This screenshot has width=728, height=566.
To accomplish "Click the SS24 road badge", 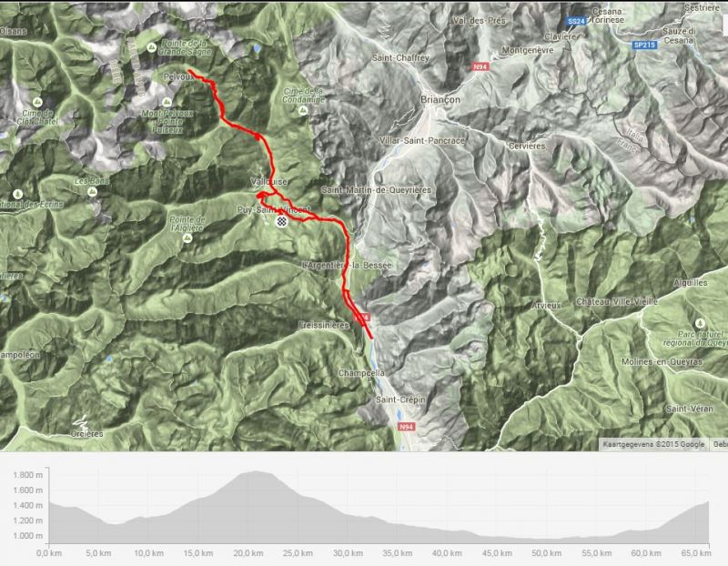I will click(576, 21).
